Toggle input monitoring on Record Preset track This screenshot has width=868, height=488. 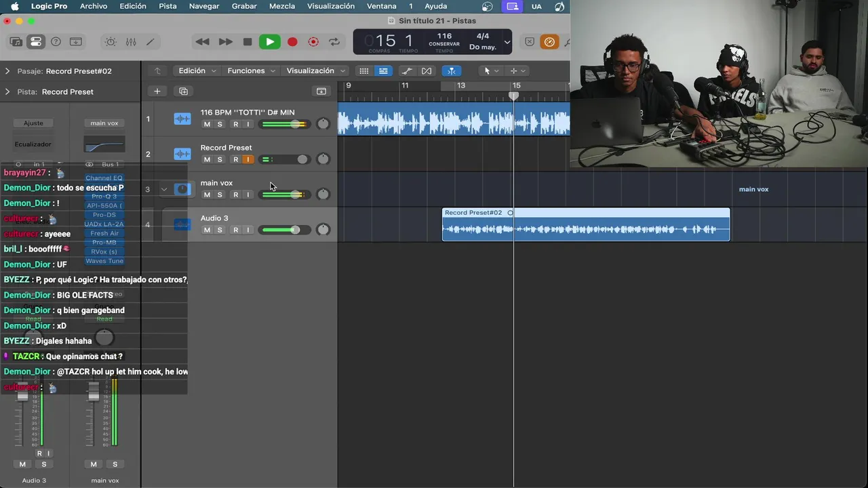248,159
